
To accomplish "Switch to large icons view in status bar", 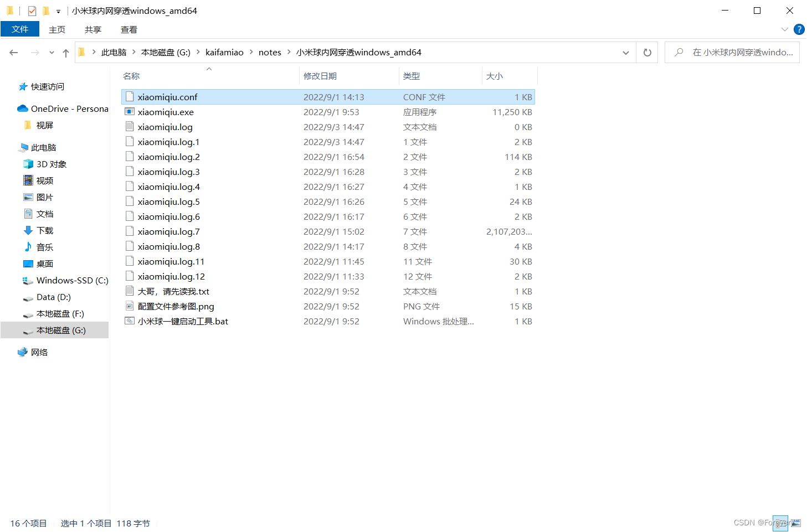I will tap(796, 523).
